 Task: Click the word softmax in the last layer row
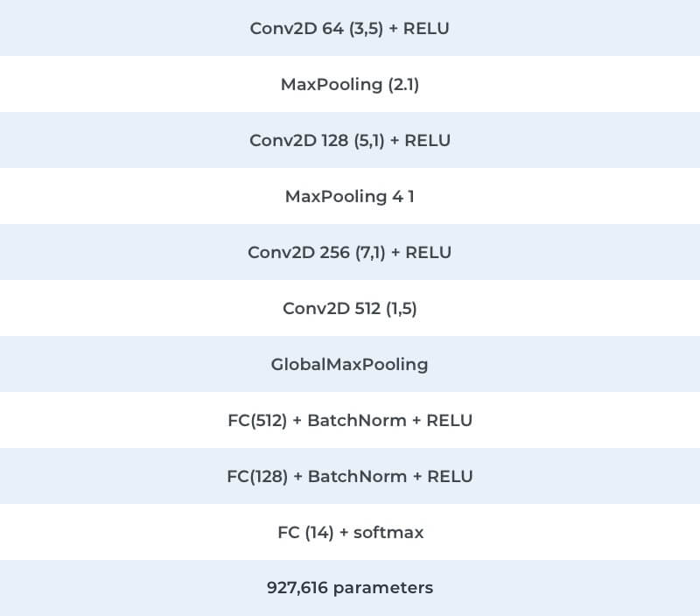point(388,533)
